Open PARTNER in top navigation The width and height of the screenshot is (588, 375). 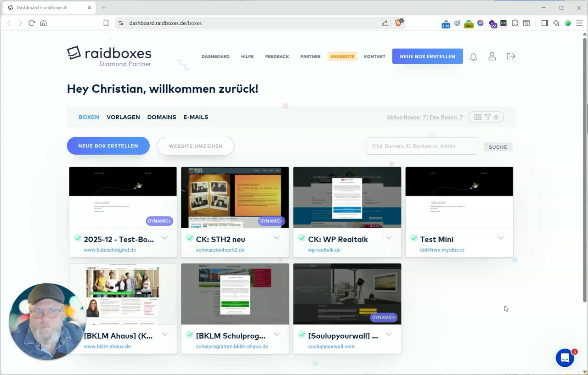tap(311, 56)
